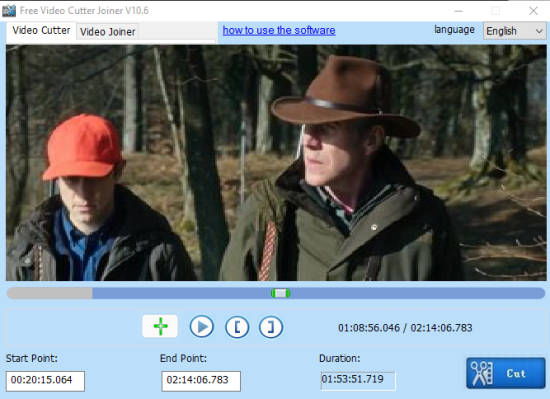Play the video with the play button
The width and height of the screenshot is (550, 399).
(202, 327)
